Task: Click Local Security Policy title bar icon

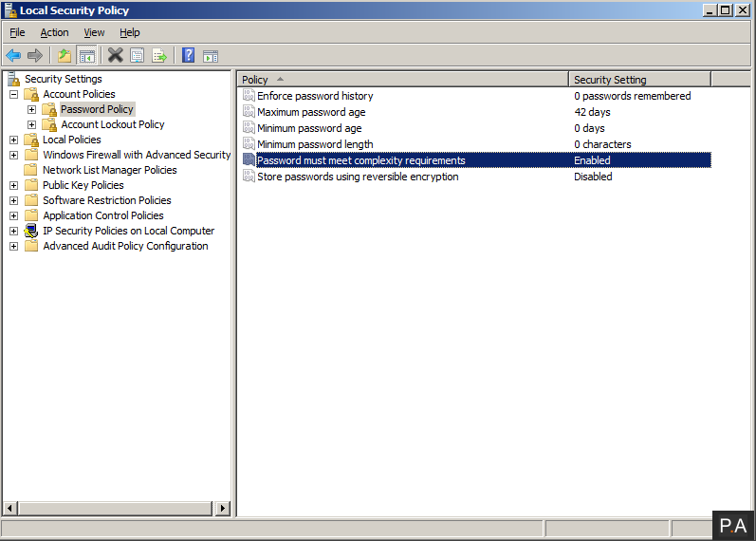Action: pyautogui.click(x=10, y=10)
